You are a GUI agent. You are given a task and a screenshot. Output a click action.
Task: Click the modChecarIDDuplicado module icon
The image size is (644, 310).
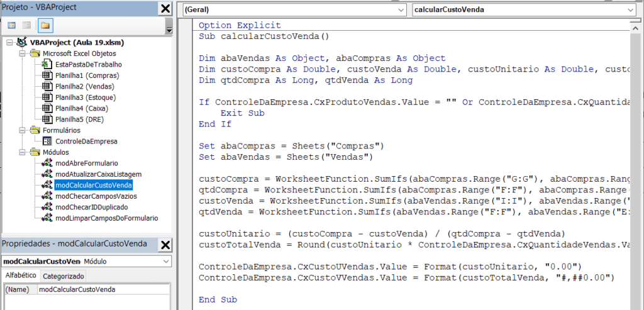coord(47,207)
